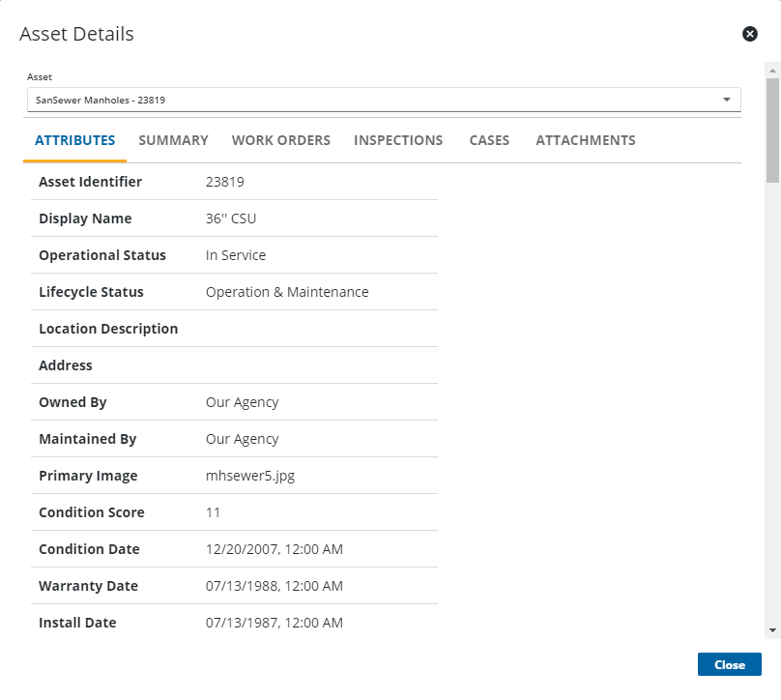
Task: View the Inspections tab
Action: pyautogui.click(x=398, y=140)
